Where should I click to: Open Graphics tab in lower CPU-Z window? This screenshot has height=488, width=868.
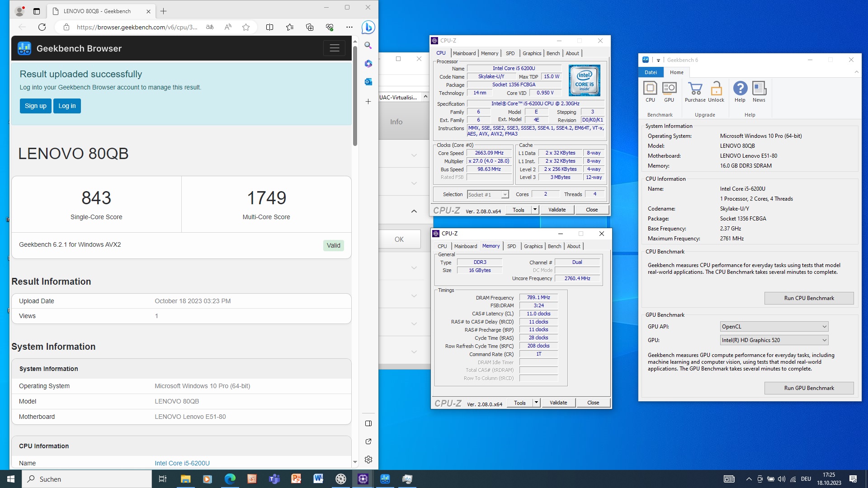533,246
